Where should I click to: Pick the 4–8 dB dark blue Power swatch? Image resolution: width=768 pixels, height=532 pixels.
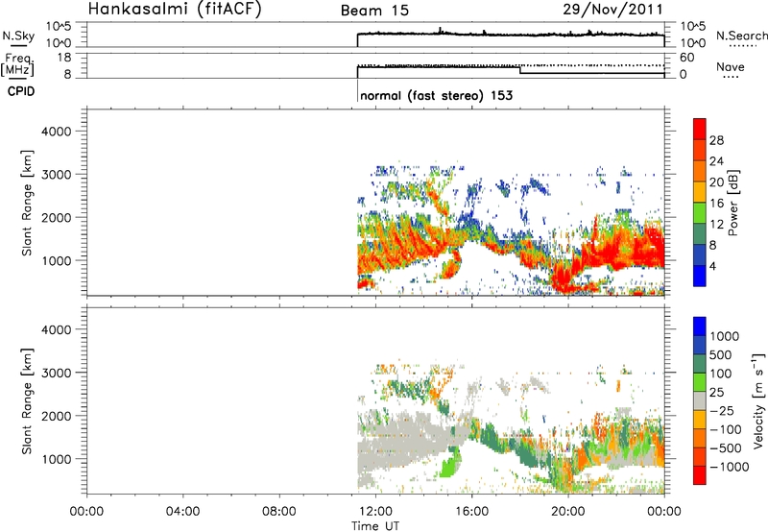click(x=700, y=254)
